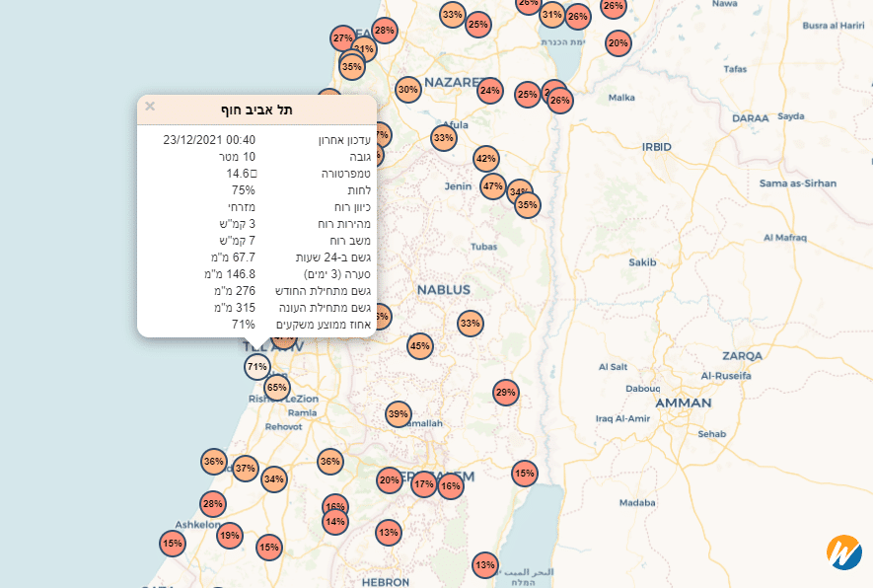The image size is (873, 588).
Task: Click the טמפרטורה label in the popup
Action: tap(346, 174)
